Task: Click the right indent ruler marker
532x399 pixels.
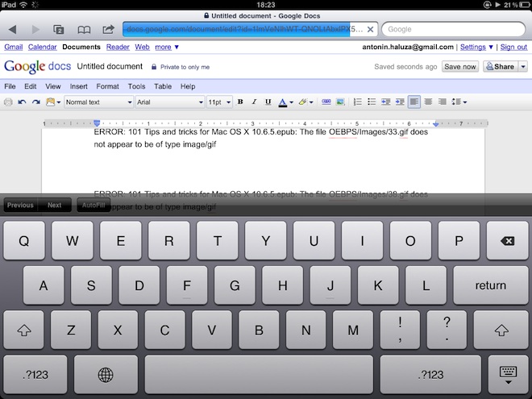Action: (435, 124)
